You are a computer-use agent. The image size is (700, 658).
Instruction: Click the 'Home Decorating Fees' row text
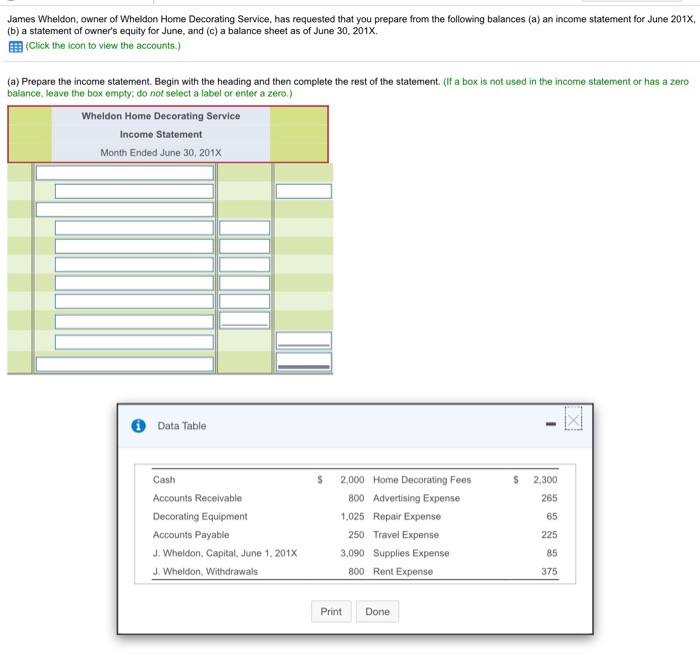click(422, 479)
